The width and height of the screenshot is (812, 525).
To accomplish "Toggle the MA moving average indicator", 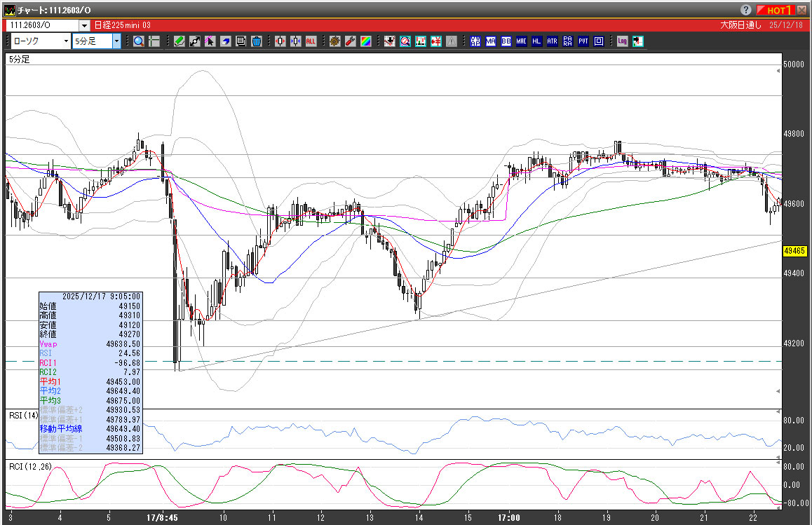I will click(491, 41).
